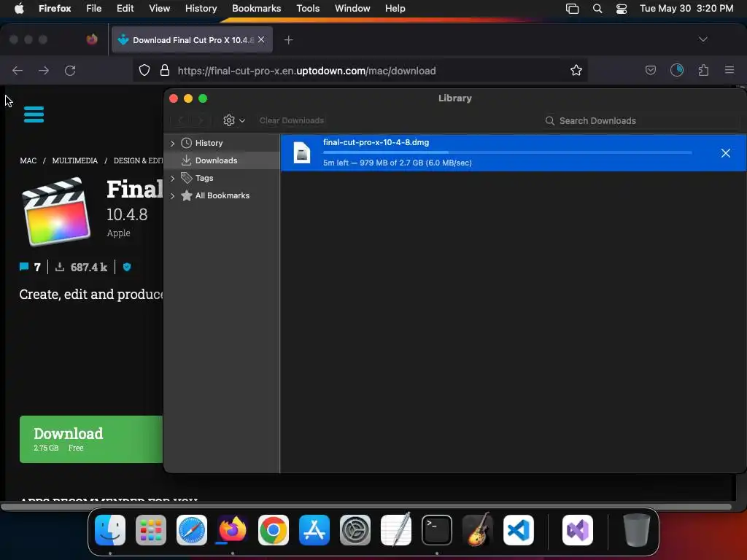
Task: Open a new tab with the plus button
Action: (x=288, y=40)
